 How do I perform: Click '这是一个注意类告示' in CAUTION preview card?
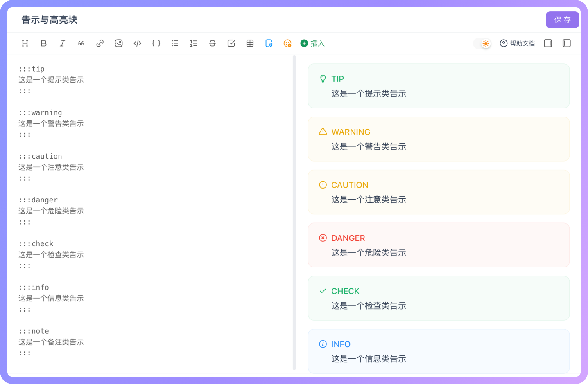click(369, 200)
